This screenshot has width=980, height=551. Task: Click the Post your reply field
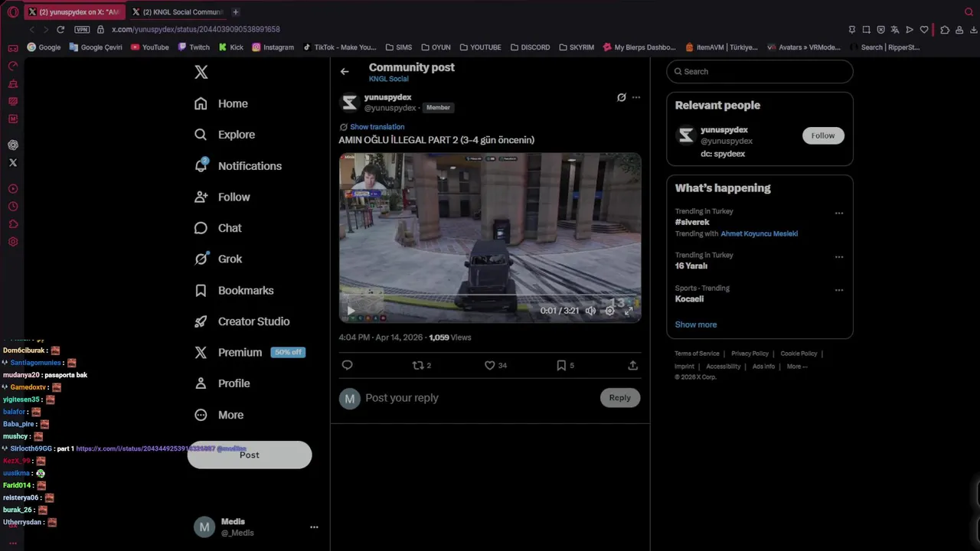coord(479,398)
